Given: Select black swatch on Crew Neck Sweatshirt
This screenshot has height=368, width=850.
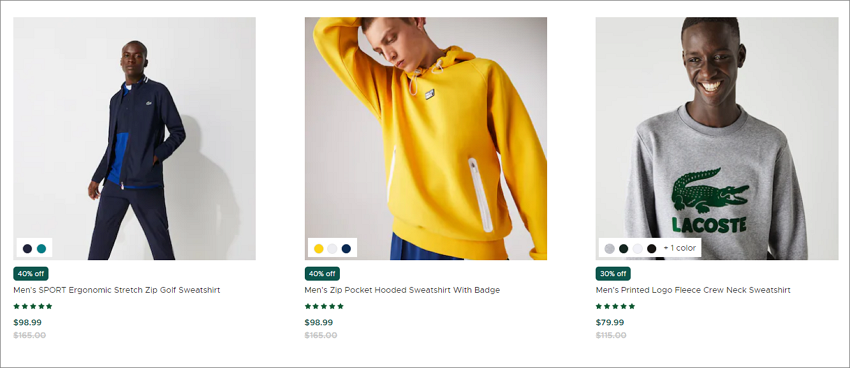Looking at the screenshot, I should (x=652, y=249).
